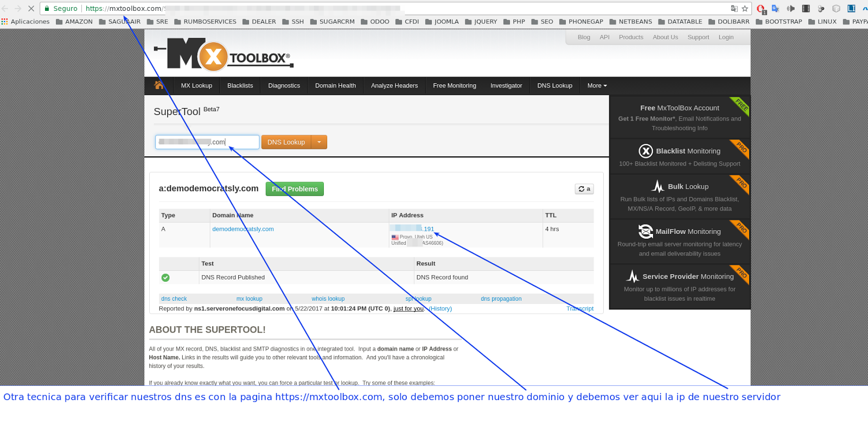Click the demodemocratsly.com domain link

[x=243, y=229]
